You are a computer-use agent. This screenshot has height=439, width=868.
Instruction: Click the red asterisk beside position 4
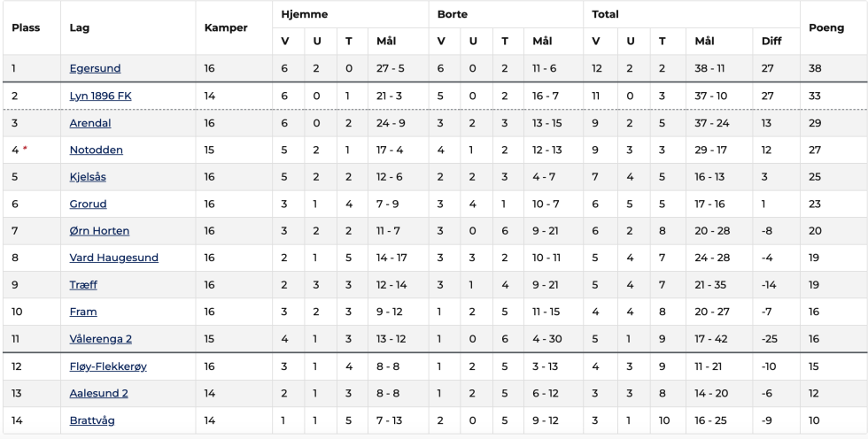click(x=25, y=149)
